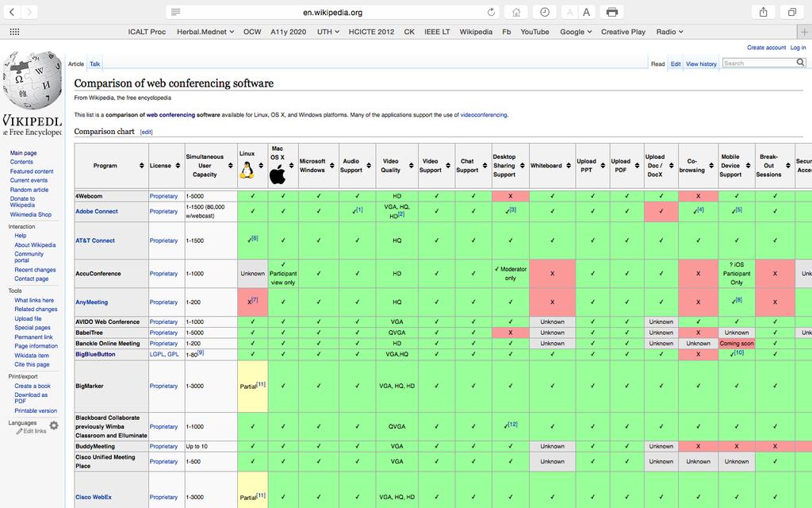Open the Share icon in Safari toolbar
Screen dimensions: 812x508
764,12
